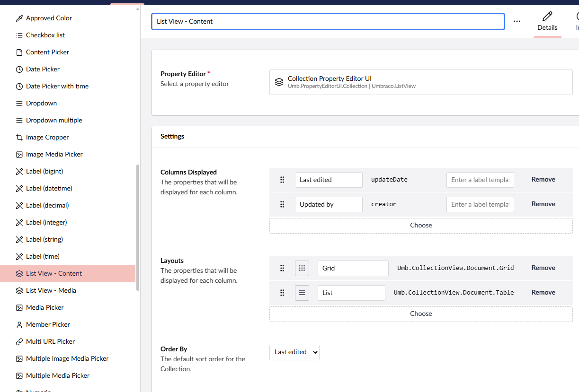Click drag handle icon for Updated by column
579x392 pixels.
tap(282, 204)
